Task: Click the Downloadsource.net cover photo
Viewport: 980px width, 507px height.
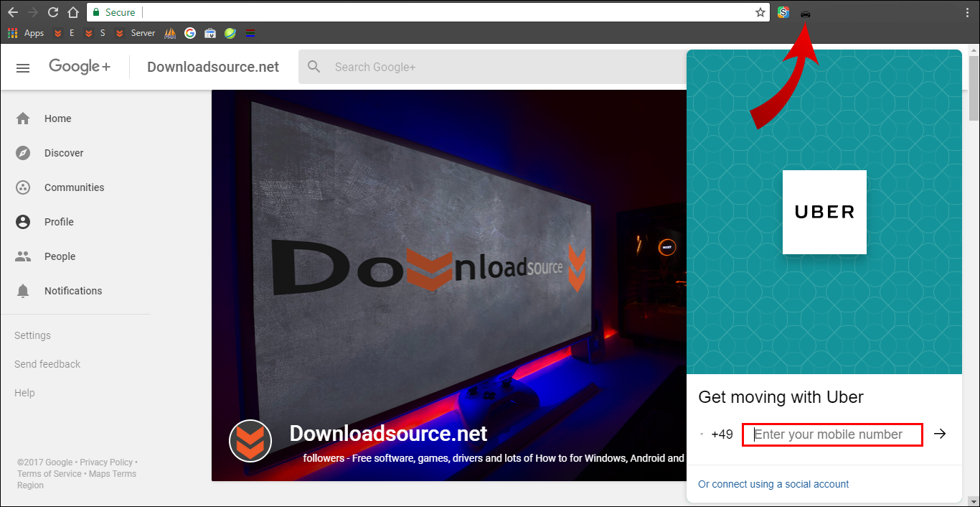Action: (448, 285)
